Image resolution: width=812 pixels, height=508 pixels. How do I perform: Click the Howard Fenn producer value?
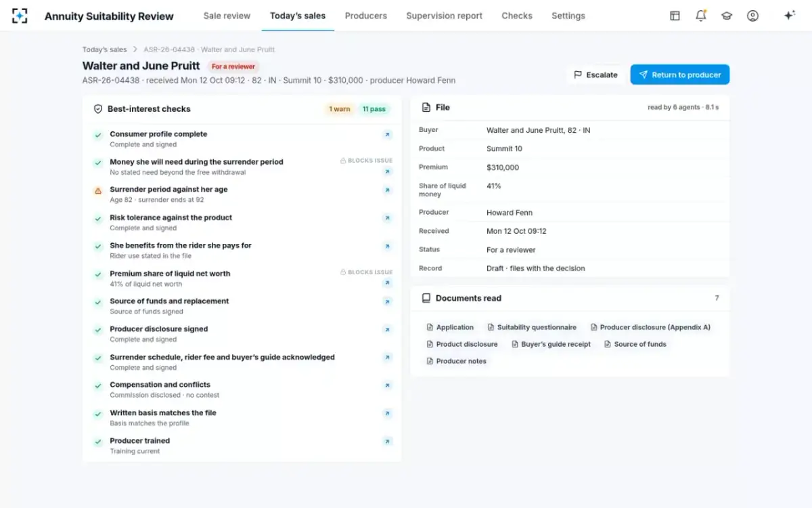coord(510,213)
